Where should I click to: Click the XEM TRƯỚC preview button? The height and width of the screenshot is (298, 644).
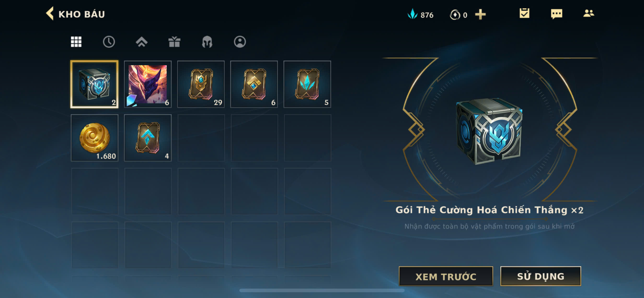coord(446,276)
